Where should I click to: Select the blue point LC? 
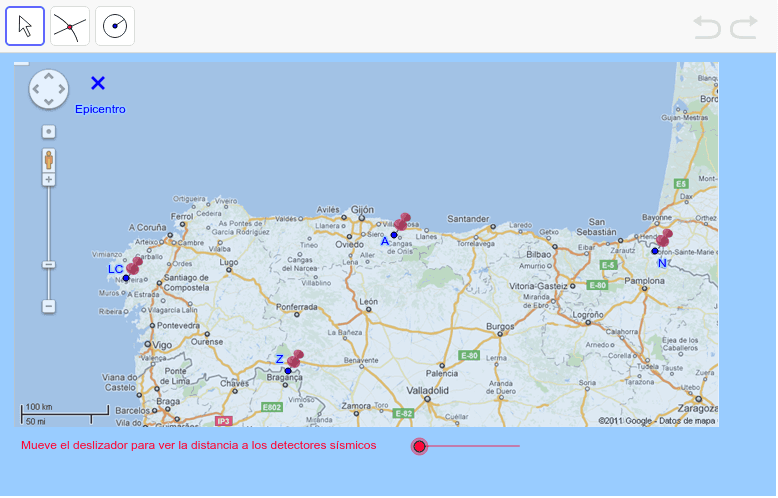(126, 278)
